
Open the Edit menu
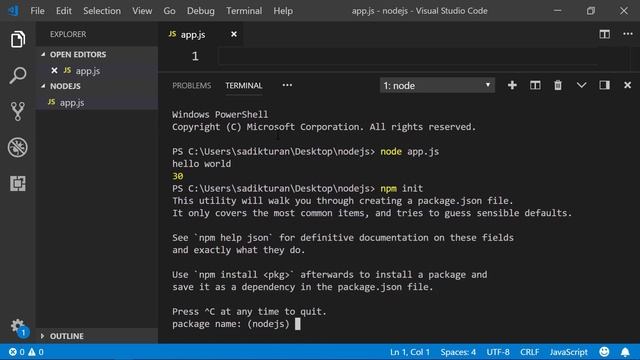(64, 11)
